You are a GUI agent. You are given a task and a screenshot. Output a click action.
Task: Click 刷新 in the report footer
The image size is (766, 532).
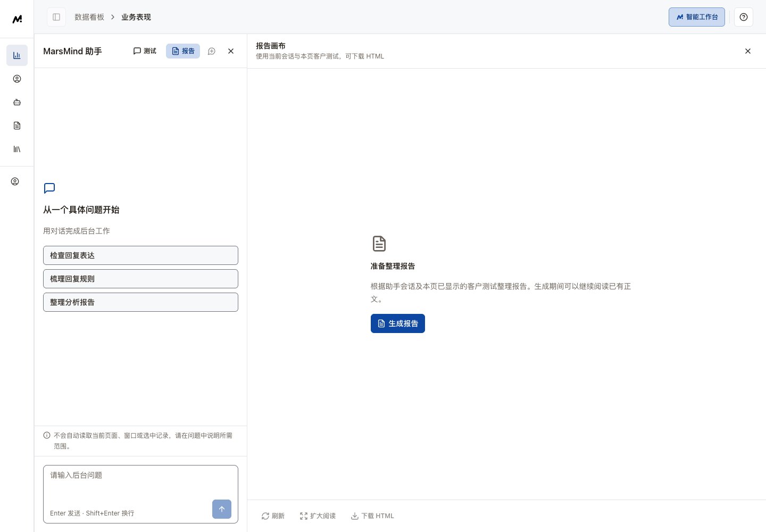tap(273, 516)
